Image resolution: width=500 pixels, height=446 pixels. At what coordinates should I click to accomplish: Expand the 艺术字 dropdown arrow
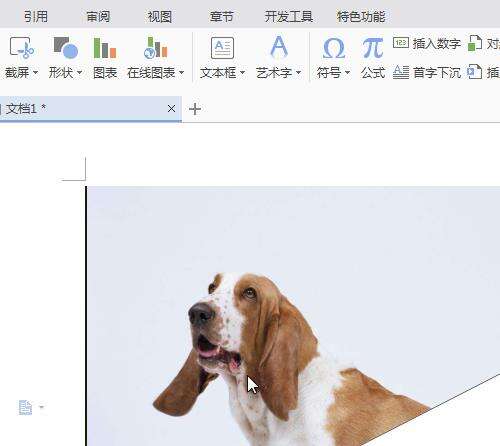[298, 72]
